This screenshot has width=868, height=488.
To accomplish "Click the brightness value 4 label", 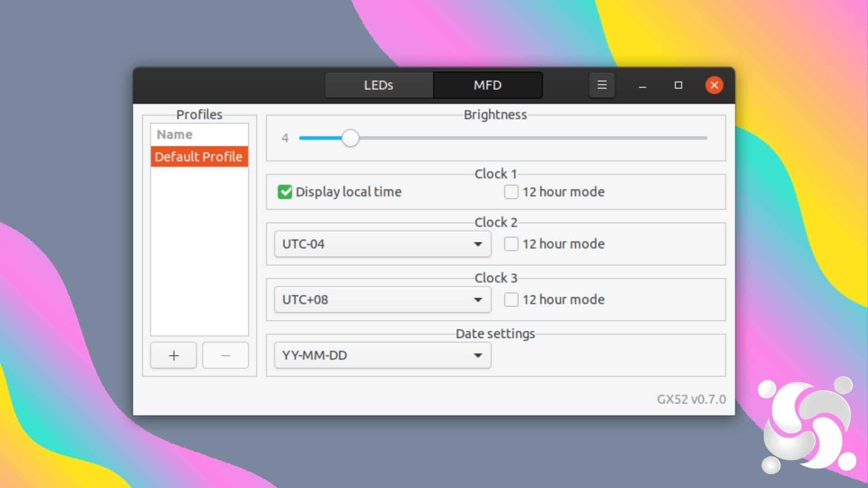I will tap(285, 138).
